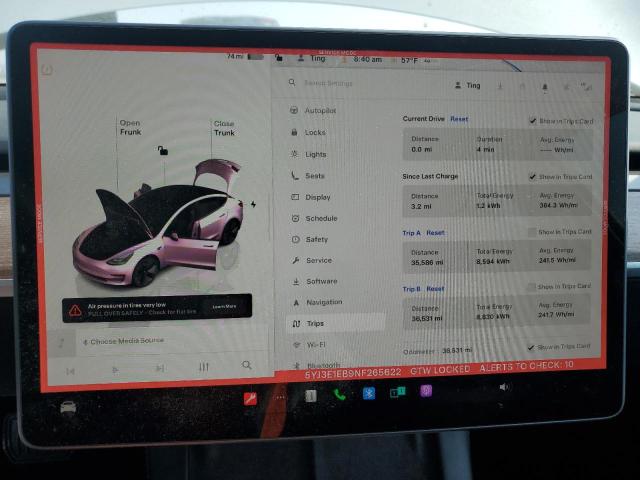Open the Schedule settings menu
Screen dimensions: 640x480
point(321,218)
